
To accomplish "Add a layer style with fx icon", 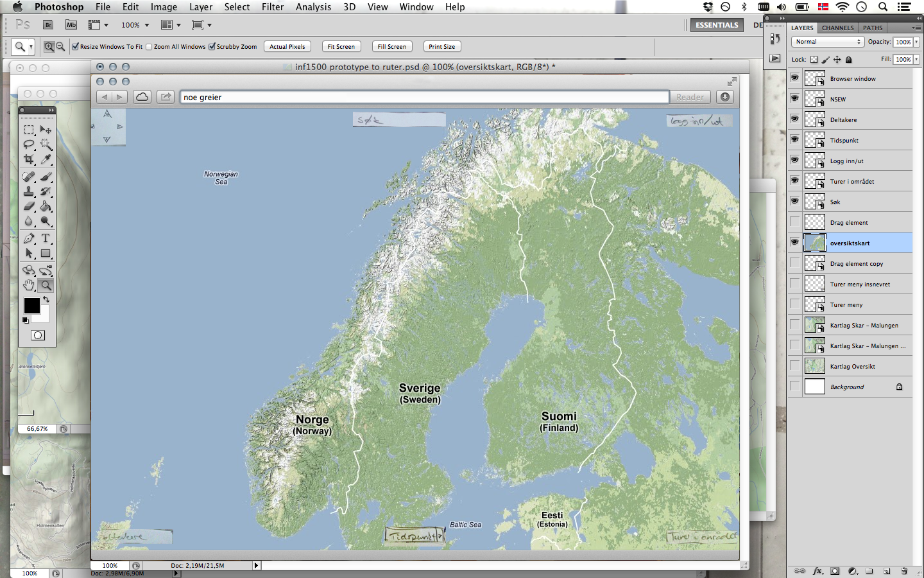I will pos(817,571).
